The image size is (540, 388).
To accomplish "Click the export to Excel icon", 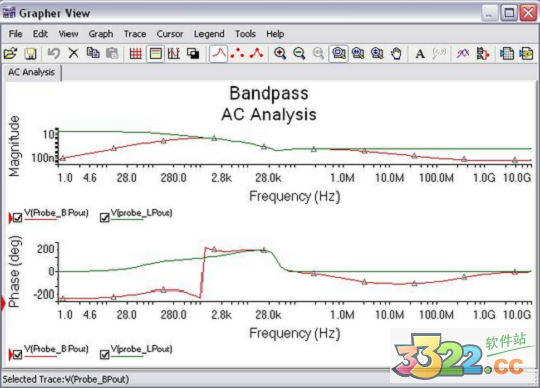I will 507,54.
